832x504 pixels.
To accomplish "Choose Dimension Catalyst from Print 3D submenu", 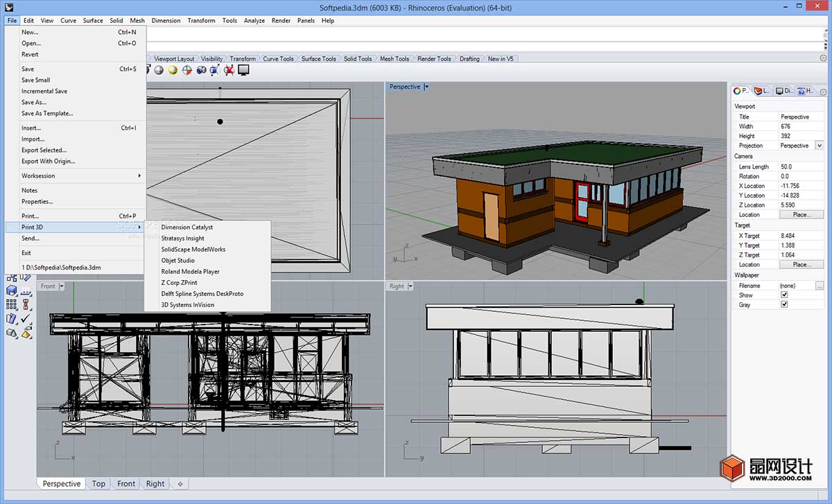I will [187, 227].
